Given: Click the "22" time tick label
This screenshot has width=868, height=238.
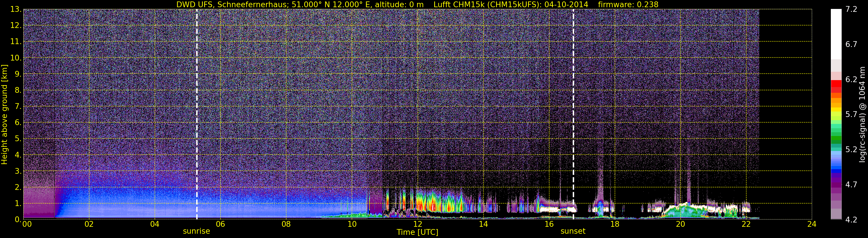Looking at the screenshot, I should (746, 224).
